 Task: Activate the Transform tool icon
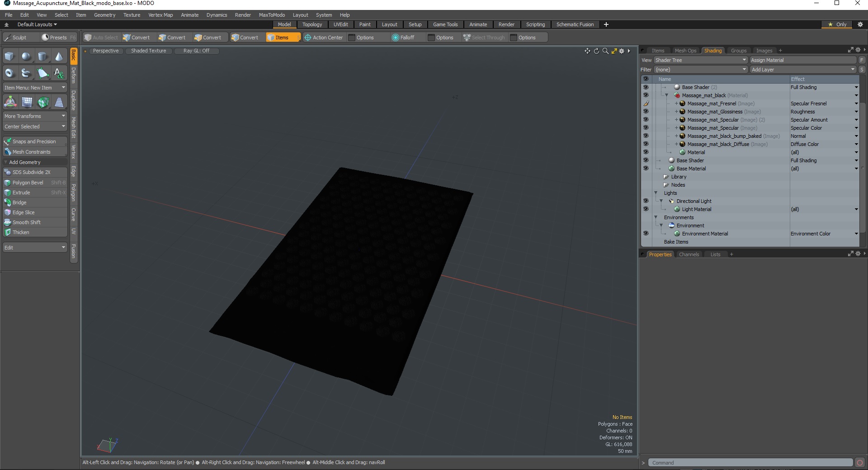pos(10,102)
